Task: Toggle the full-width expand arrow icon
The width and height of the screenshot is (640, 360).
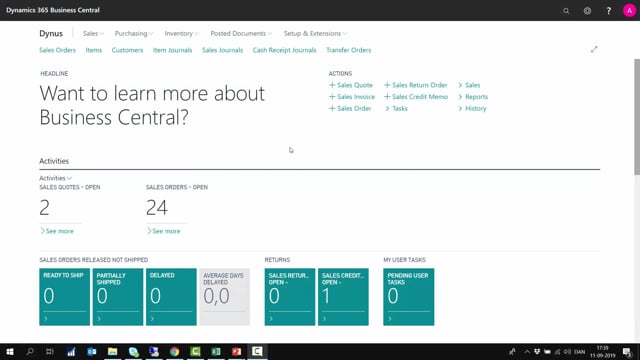Action: pyautogui.click(x=594, y=50)
